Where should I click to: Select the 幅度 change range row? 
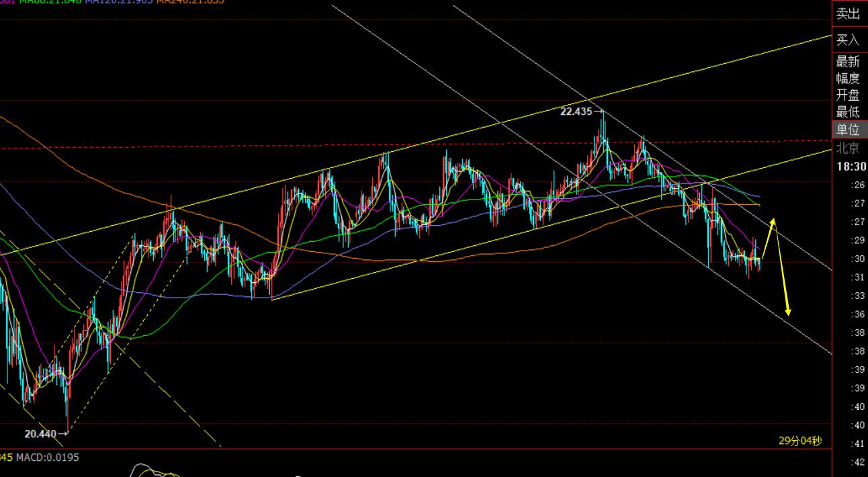point(848,79)
